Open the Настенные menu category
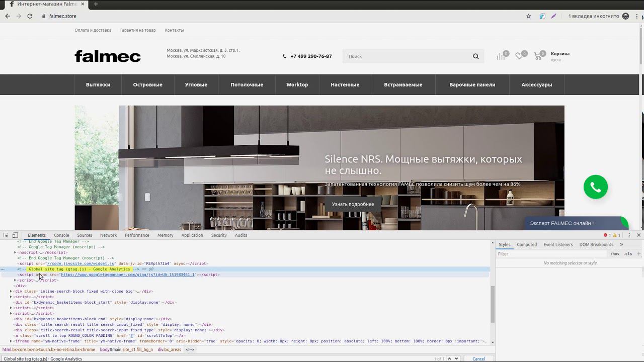644x362 pixels. [345, 84]
